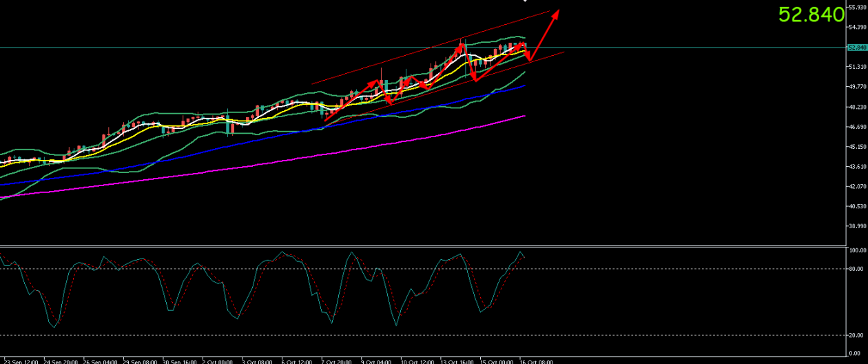Image resolution: width=868 pixels, height=364 pixels.
Task: Click the 20.00 oscillator level label
Action: pos(856,335)
